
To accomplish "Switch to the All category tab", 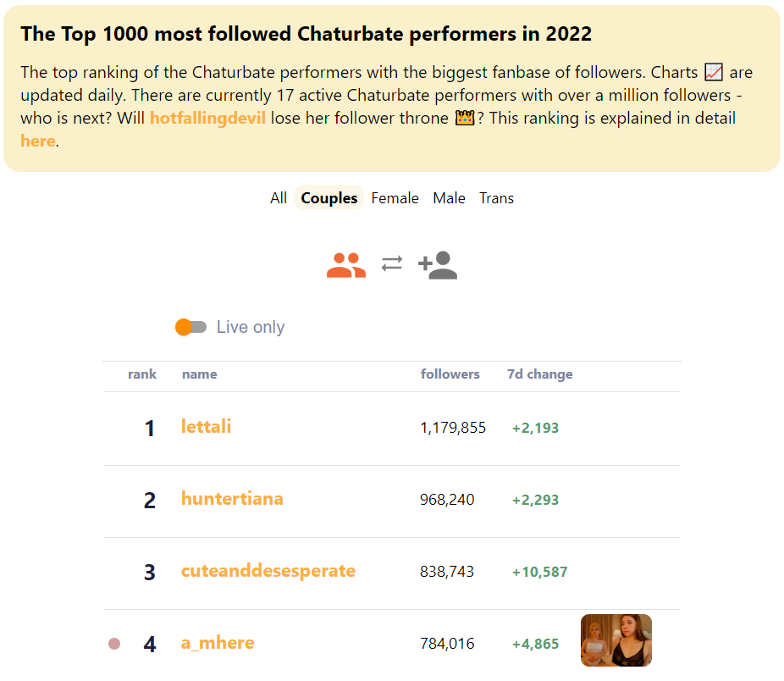I will [278, 197].
